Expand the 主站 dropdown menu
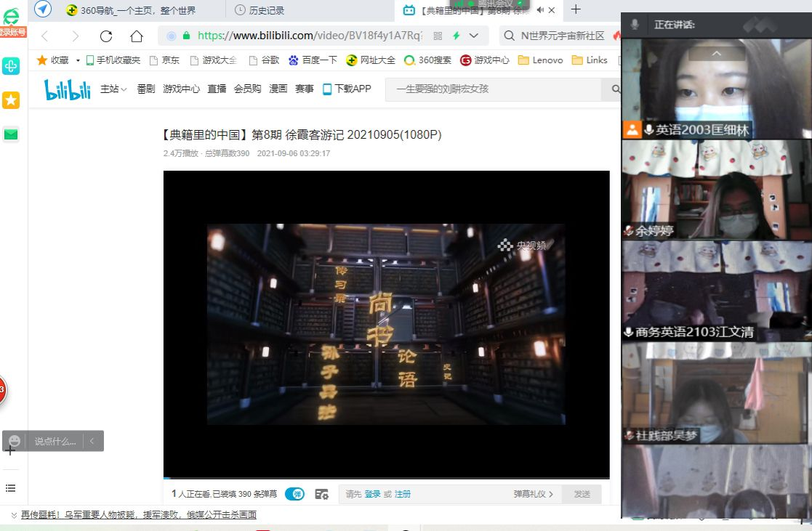 pyautogui.click(x=113, y=89)
